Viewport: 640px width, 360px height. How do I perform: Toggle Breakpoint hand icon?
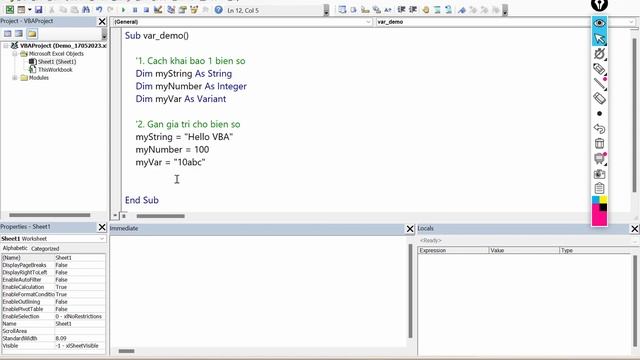426,10
